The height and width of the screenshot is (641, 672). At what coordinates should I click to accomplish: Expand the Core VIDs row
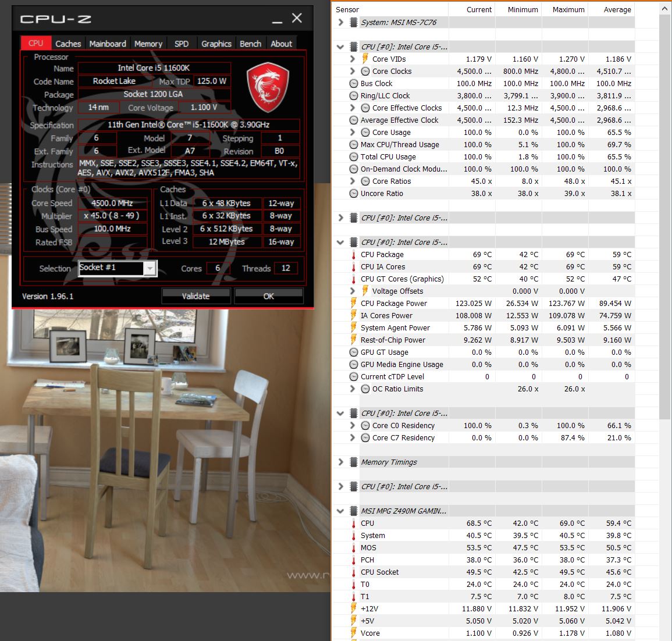[352, 59]
